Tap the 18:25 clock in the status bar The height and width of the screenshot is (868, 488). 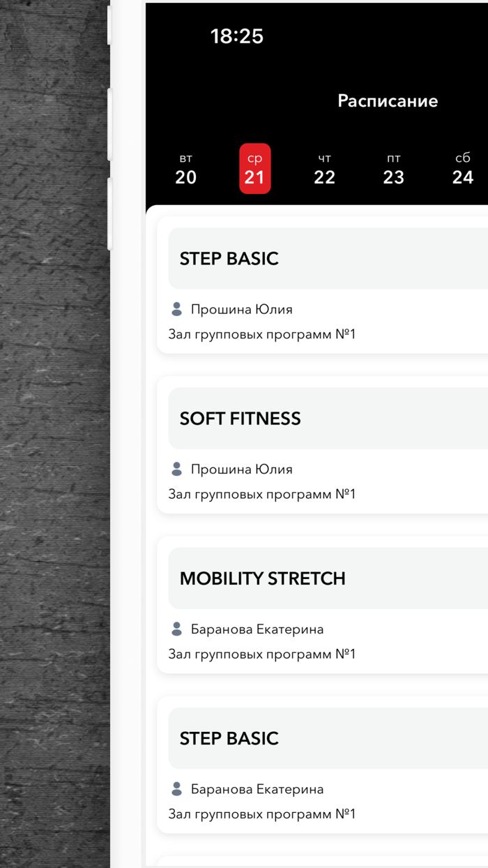(x=238, y=36)
